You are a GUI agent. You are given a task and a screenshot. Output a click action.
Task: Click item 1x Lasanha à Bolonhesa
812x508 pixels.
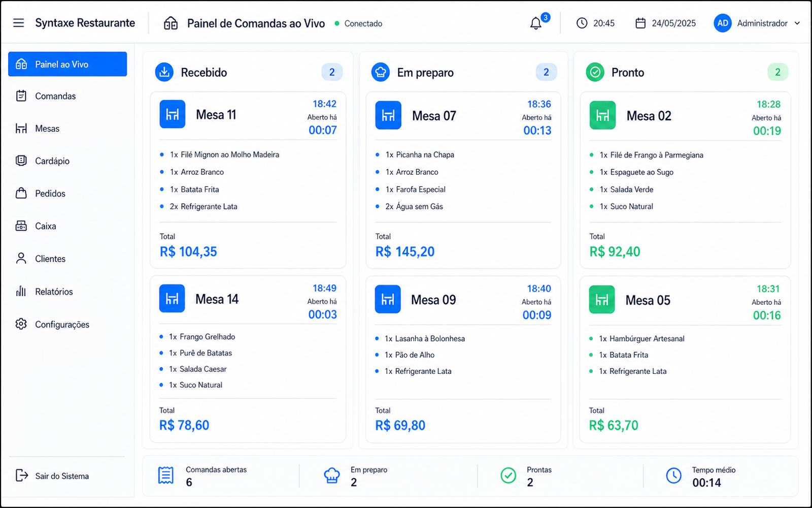425,338
